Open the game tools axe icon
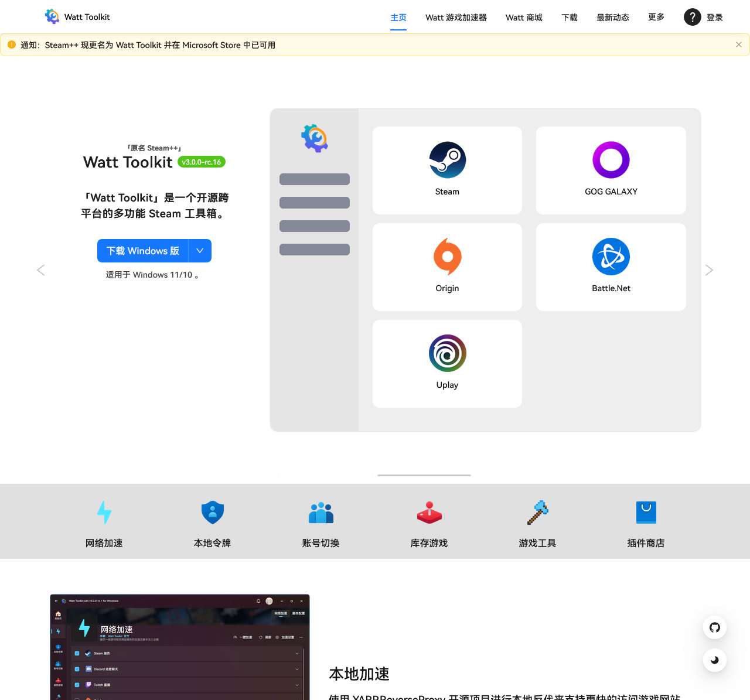This screenshot has width=750, height=700. point(537,513)
